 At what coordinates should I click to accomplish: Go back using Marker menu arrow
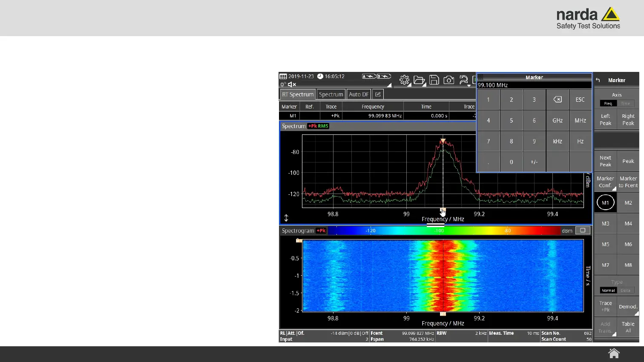(x=598, y=80)
